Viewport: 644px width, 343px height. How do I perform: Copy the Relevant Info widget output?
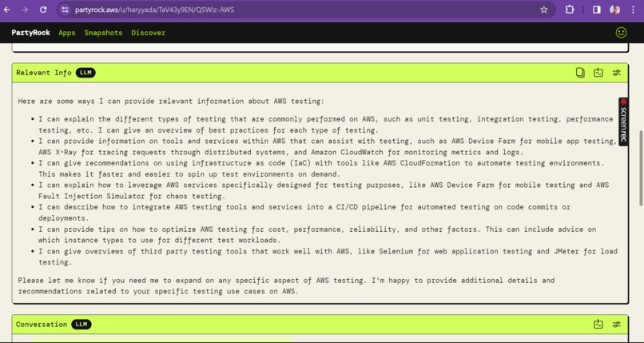click(580, 73)
